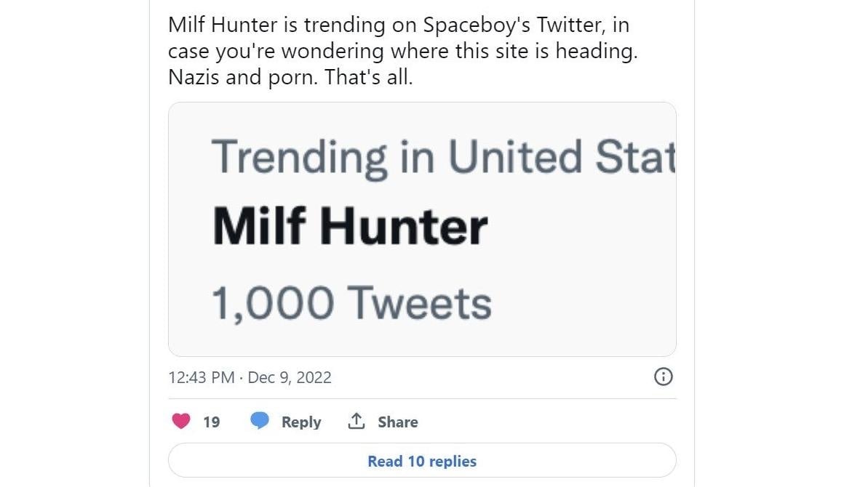Unlike the tweet via the heart icon

[x=180, y=422]
